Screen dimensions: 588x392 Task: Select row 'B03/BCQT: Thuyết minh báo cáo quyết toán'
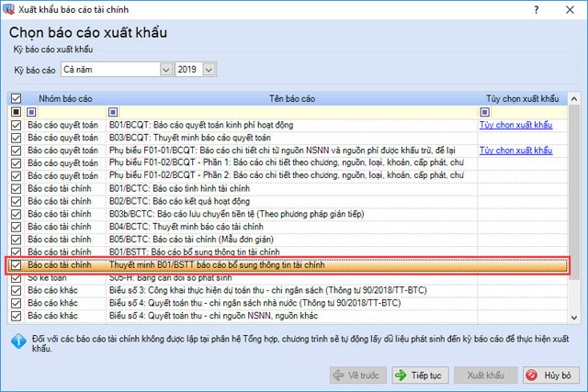[288, 138]
